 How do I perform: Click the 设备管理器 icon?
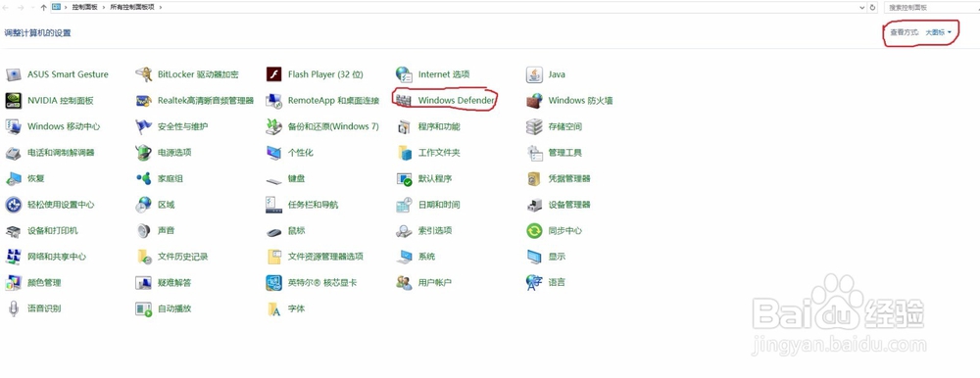[534, 205]
